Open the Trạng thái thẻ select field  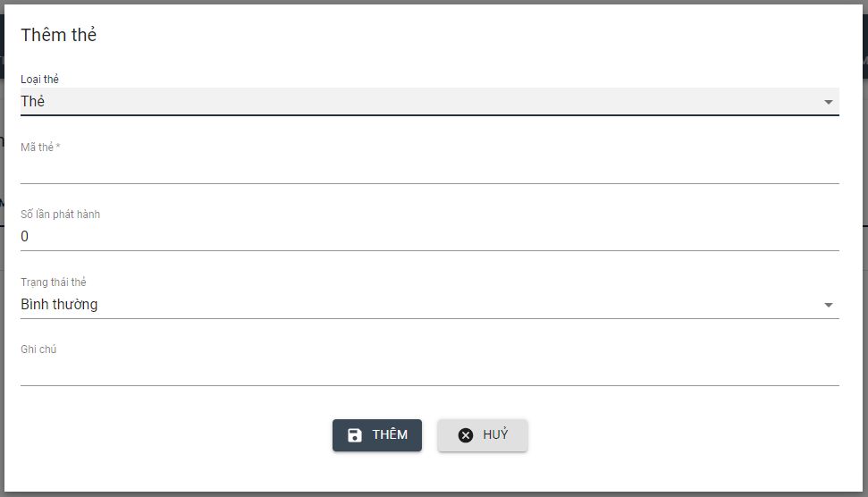(x=420, y=305)
